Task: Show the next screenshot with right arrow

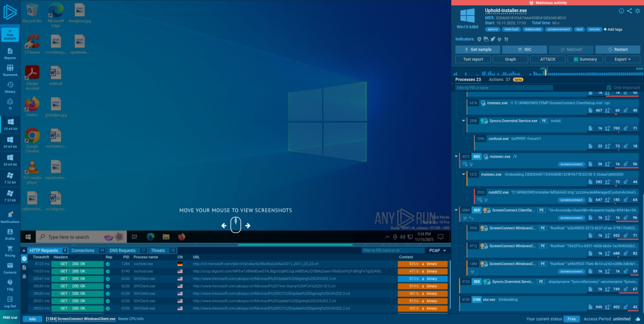Action: coord(248,226)
